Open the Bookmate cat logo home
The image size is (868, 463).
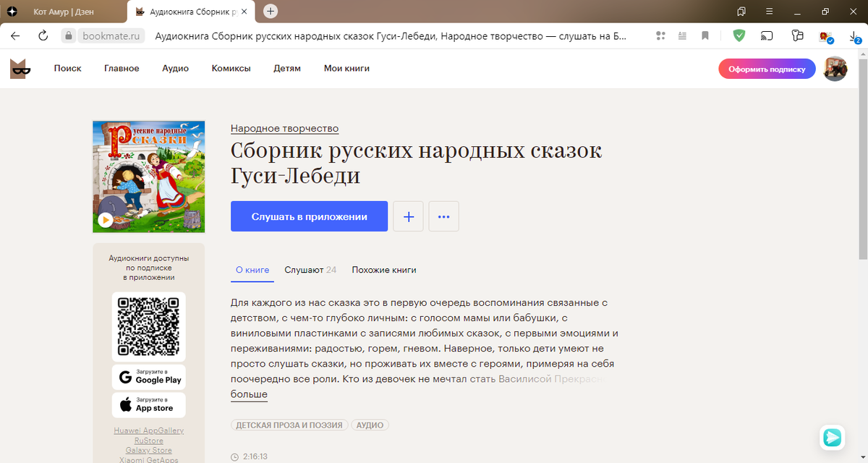point(20,69)
